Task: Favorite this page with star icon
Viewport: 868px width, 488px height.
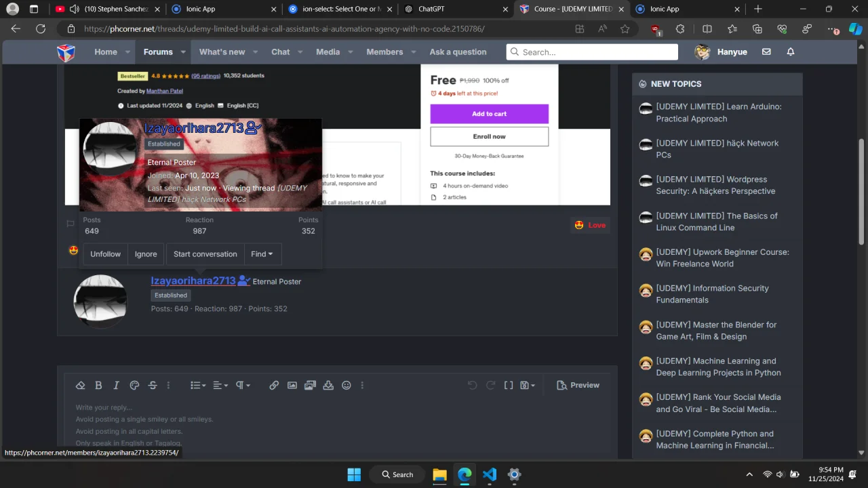Action: tap(625, 29)
